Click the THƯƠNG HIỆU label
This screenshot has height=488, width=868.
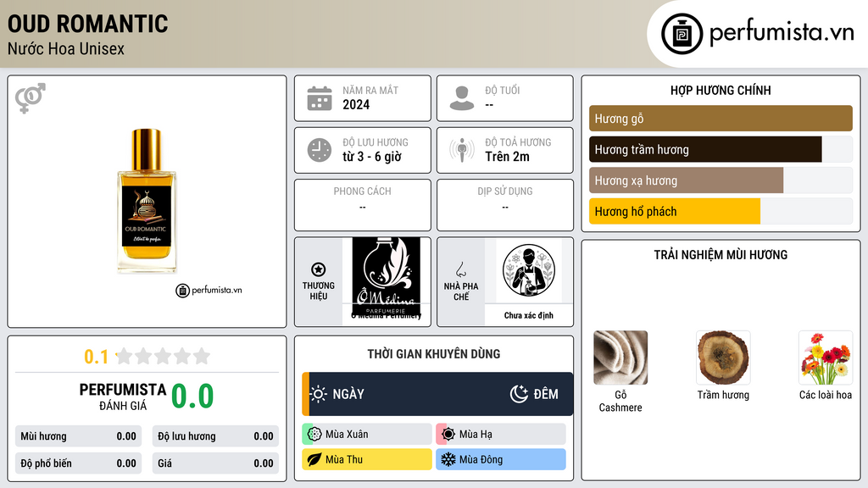point(319,291)
